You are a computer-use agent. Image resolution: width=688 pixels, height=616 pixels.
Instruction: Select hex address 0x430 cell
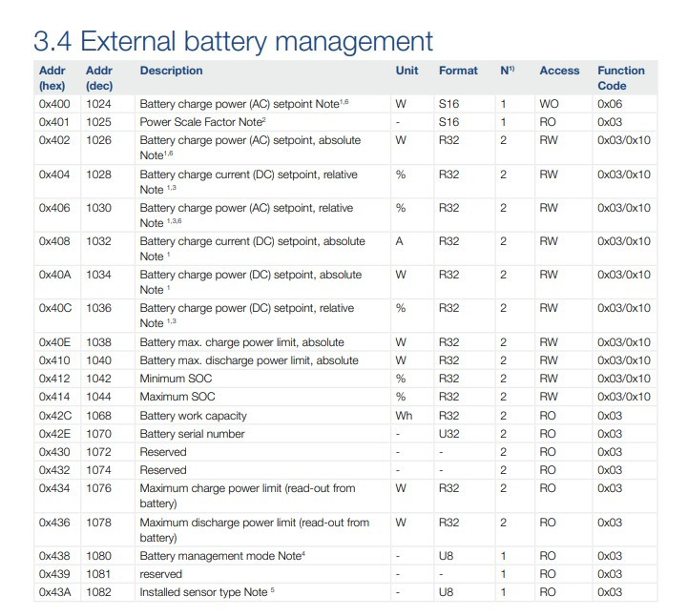pyautogui.click(x=54, y=452)
